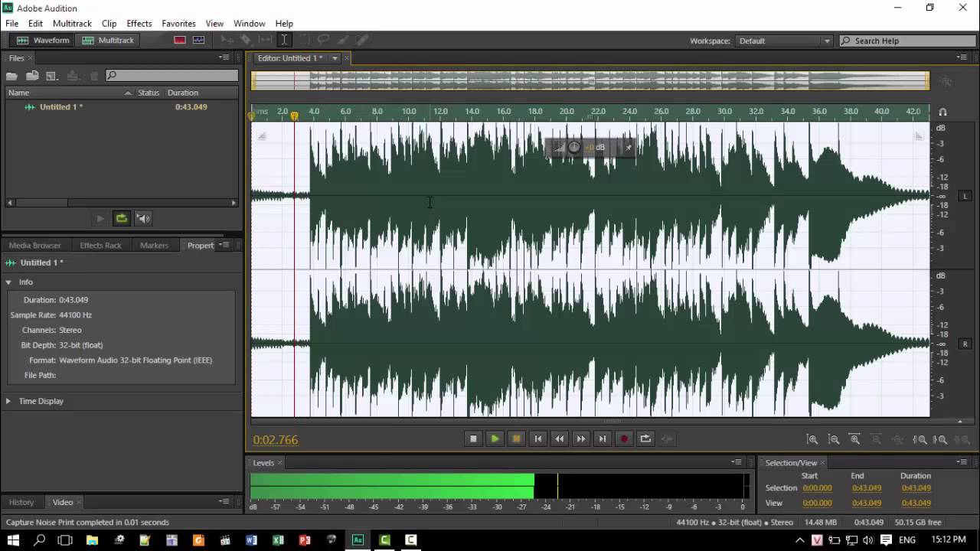
Task: Click View End time value
Action: pos(867,504)
